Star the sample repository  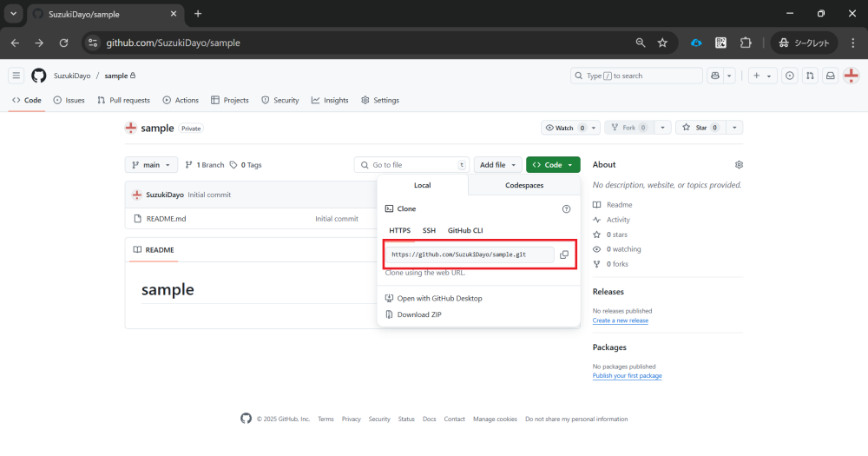pos(700,128)
